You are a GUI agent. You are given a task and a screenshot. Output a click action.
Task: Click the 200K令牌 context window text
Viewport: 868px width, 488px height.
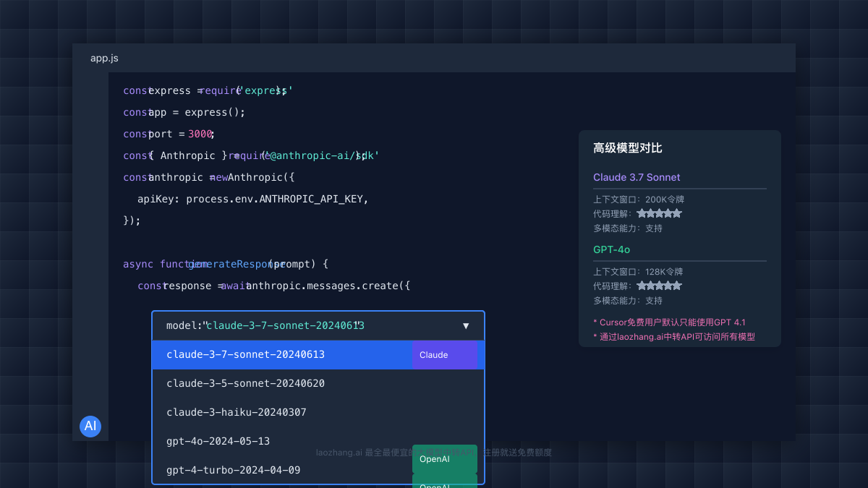click(664, 200)
